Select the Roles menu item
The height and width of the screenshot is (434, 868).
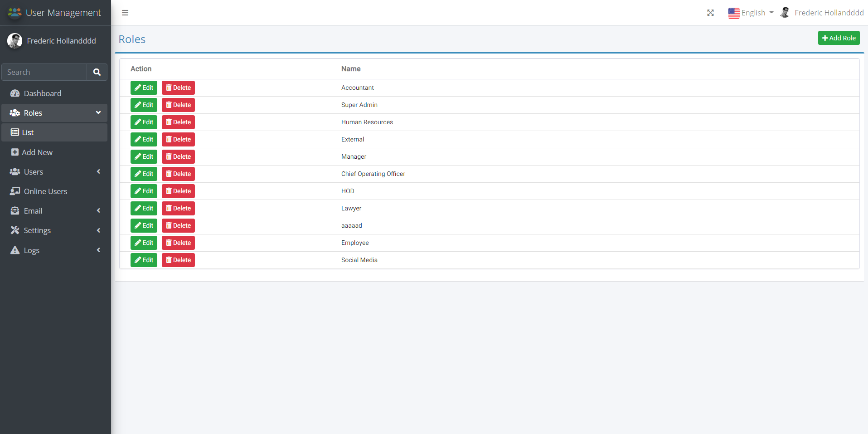pyautogui.click(x=54, y=113)
